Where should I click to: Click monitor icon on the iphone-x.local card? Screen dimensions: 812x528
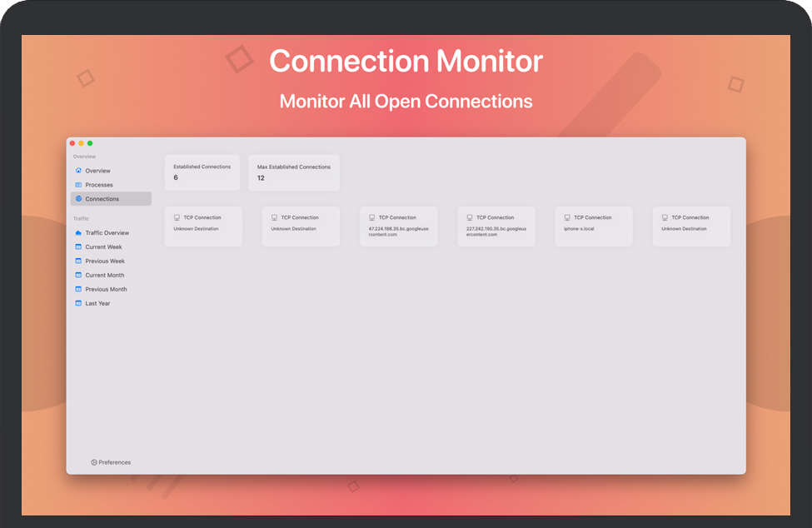(567, 217)
